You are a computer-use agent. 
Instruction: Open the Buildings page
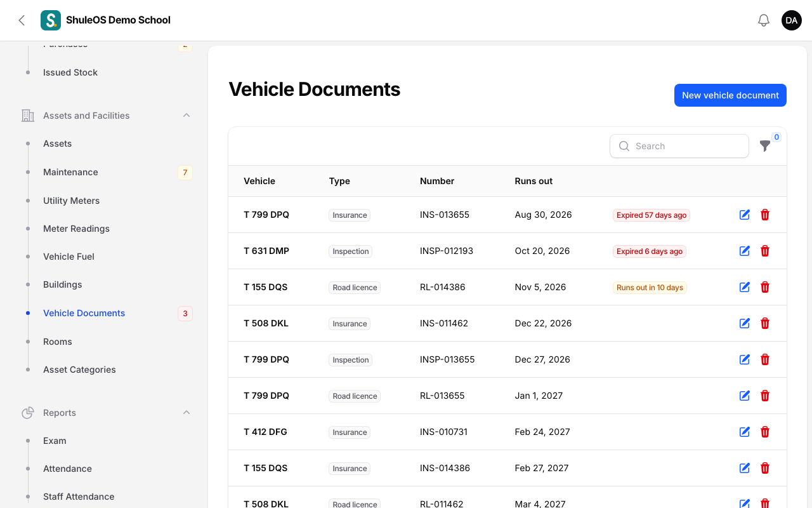tap(62, 284)
